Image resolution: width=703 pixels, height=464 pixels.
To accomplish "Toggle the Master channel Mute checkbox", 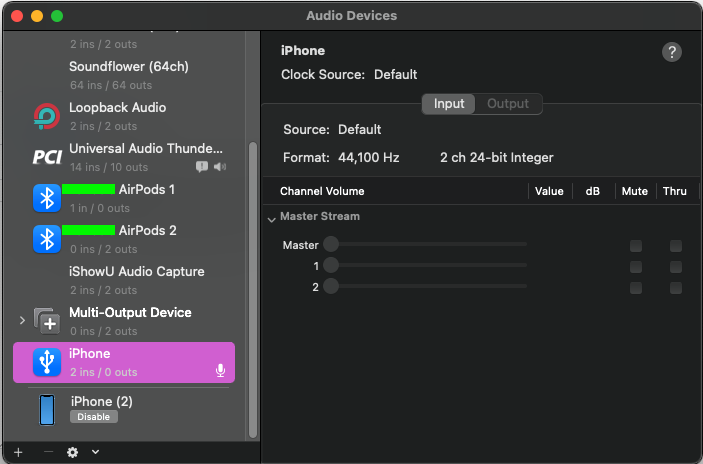I will 635,246.
